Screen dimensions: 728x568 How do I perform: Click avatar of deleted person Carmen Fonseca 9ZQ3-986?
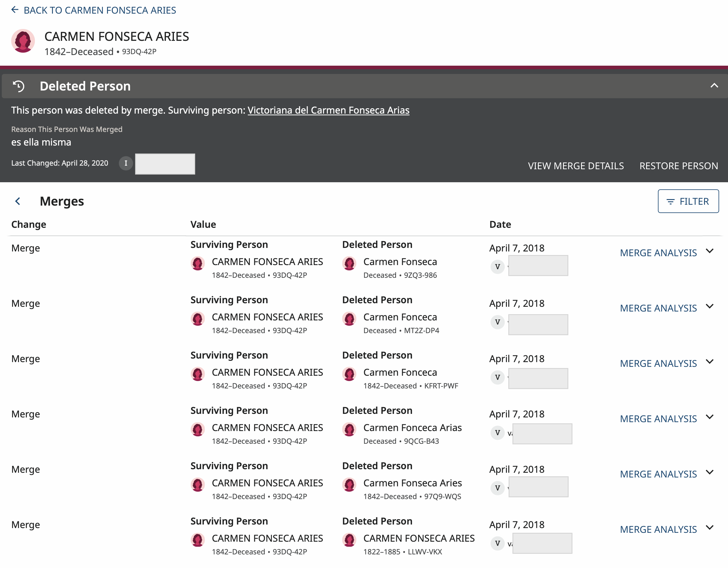pos(349,263)
